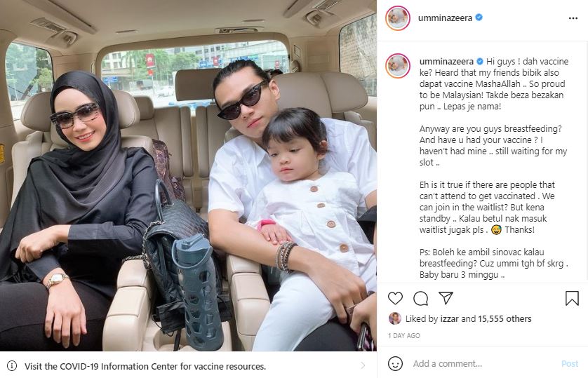Image resolution: width=588 pixels, height=378 pixels.
Task: Click the header verified badge icon
Action: tap(479, 18)
